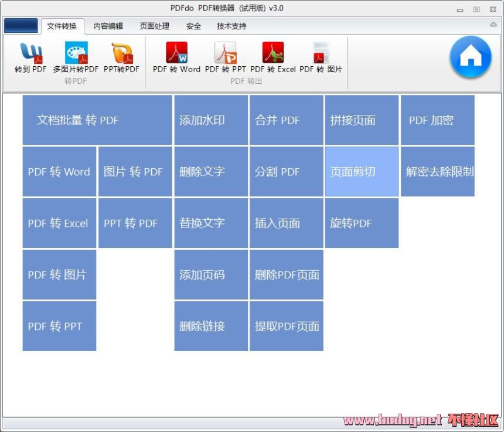Open the 解密去除限制 tile
The height and width of the screenshot is (432, 504).
pos(437,171)
